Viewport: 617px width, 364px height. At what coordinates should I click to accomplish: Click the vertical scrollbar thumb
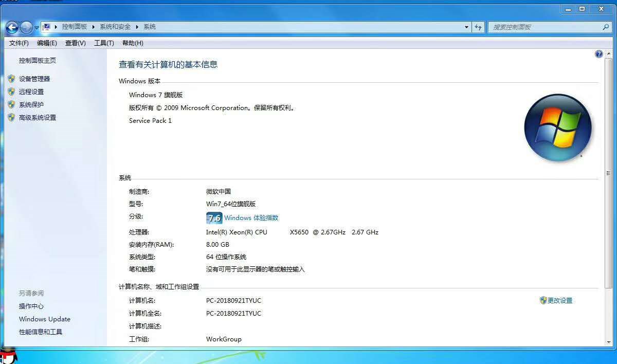click(x=609, y=173)
